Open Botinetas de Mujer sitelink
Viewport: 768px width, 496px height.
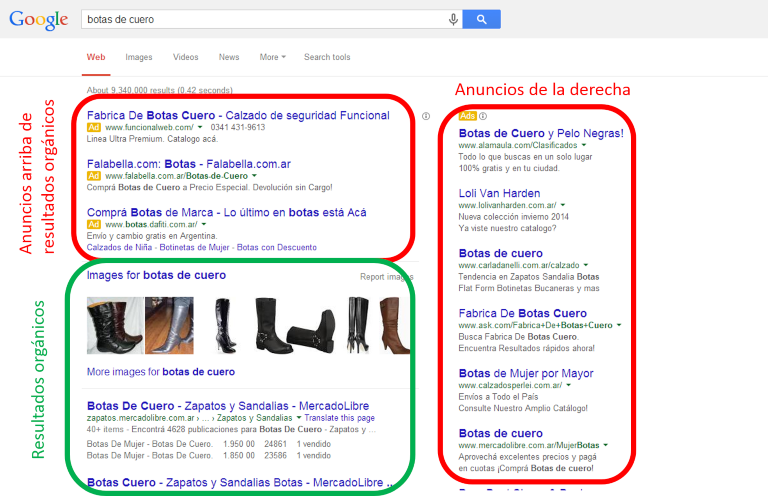[x=194, y=247]
